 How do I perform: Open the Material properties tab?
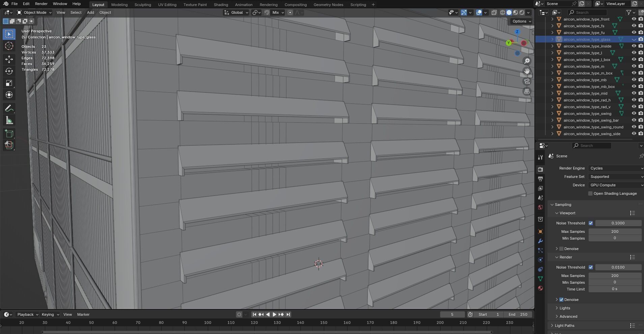click(540, 288)
